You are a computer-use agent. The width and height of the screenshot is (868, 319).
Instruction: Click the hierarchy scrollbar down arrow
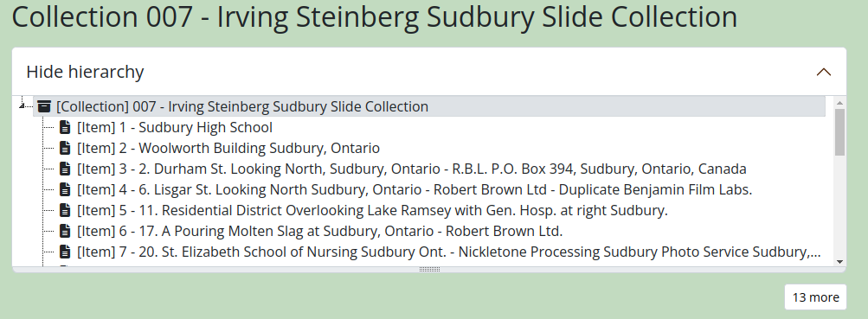point(839,261)
